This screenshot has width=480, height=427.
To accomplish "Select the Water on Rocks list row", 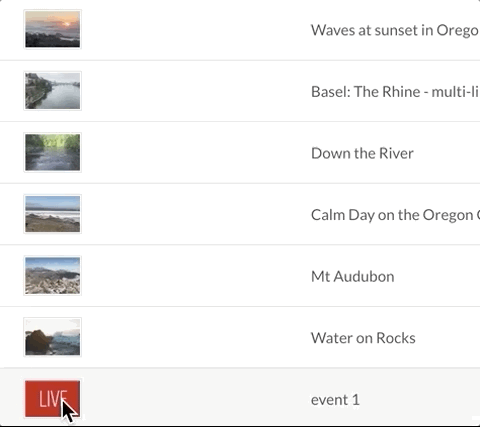I will pyautogui.click(x=240, y=337).
